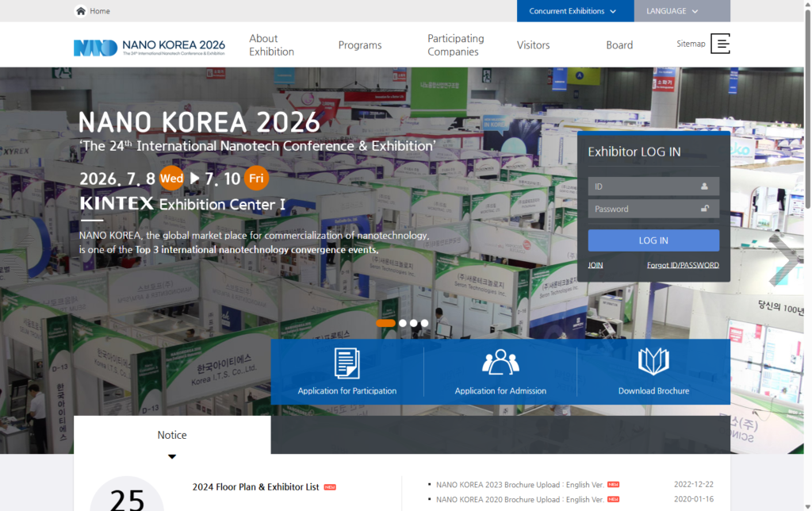Select the Notice tab
The height and width of the screenshot is (511, 812).
pyautogui.click(x=172, y=435)
